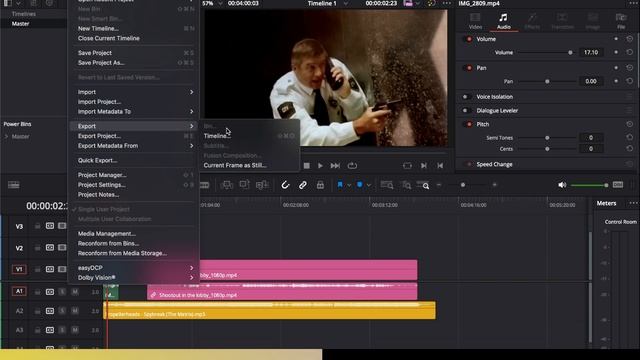Mute audio track A2
This screenshot has width=640, height=360.
(x=75, y=311)
